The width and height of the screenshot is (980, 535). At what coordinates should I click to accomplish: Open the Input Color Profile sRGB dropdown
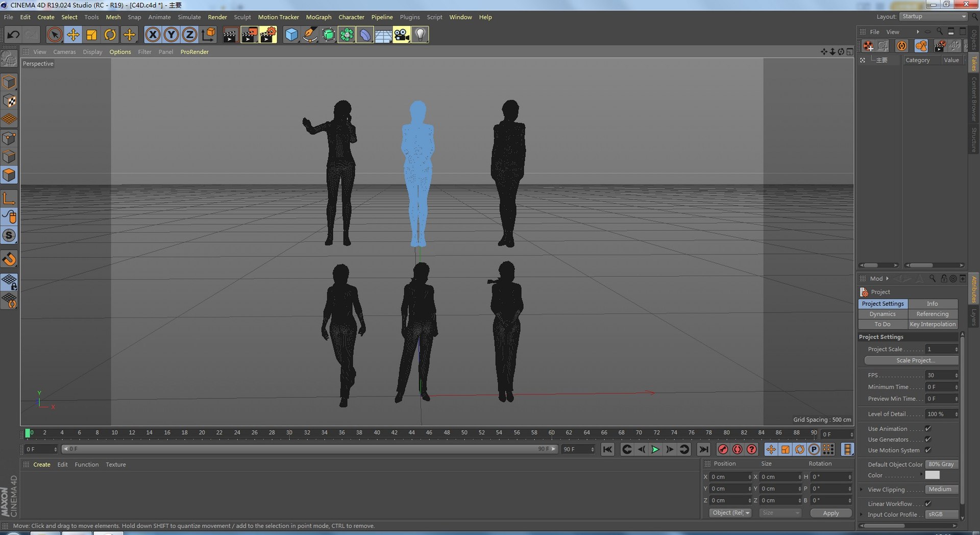(x=942, y=515)
